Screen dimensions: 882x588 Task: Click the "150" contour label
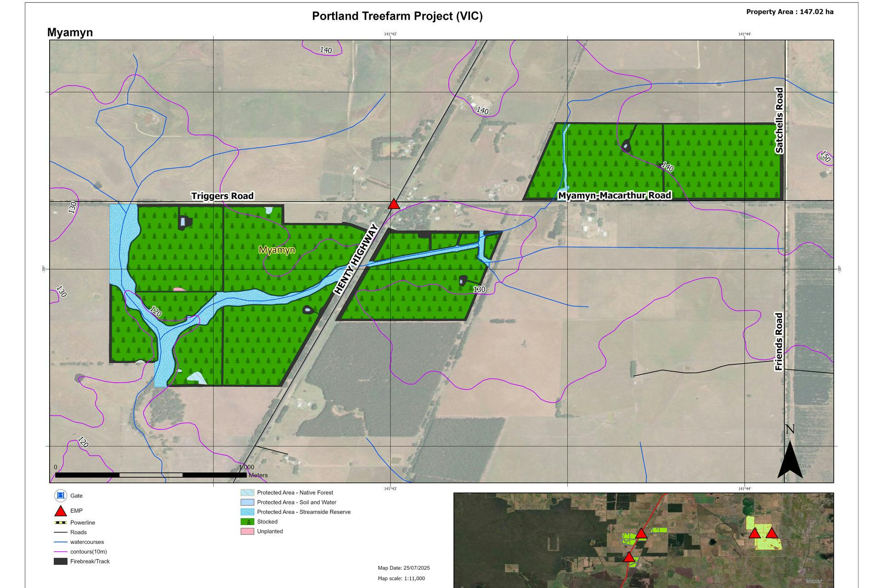pos(825,157)
